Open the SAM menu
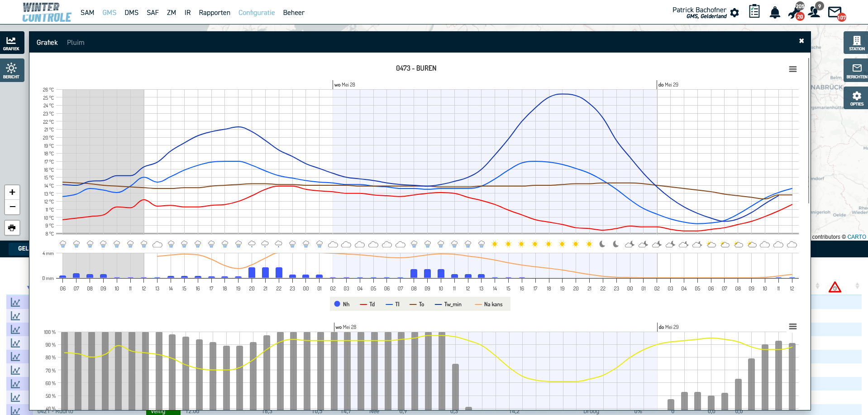The height and width of the screenshot is (415, 868). pyautogui.click(x=87, y=13)
